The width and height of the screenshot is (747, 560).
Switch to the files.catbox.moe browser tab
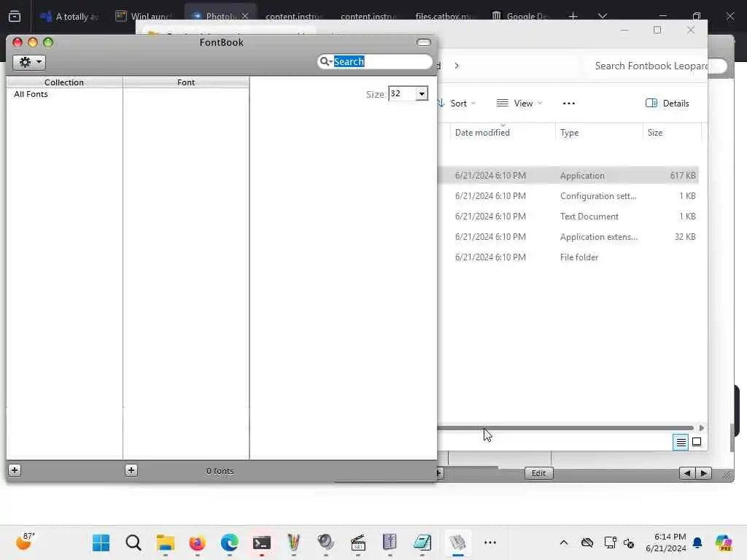[444, 16]
